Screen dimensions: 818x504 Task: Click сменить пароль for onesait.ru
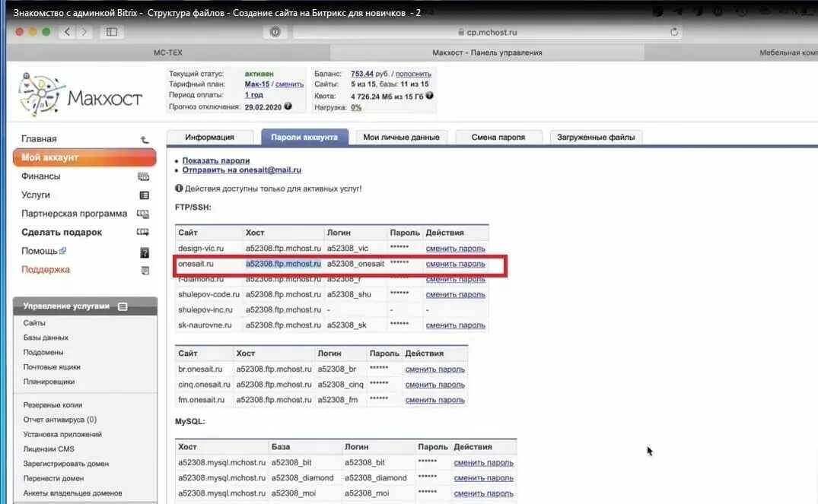456,264
